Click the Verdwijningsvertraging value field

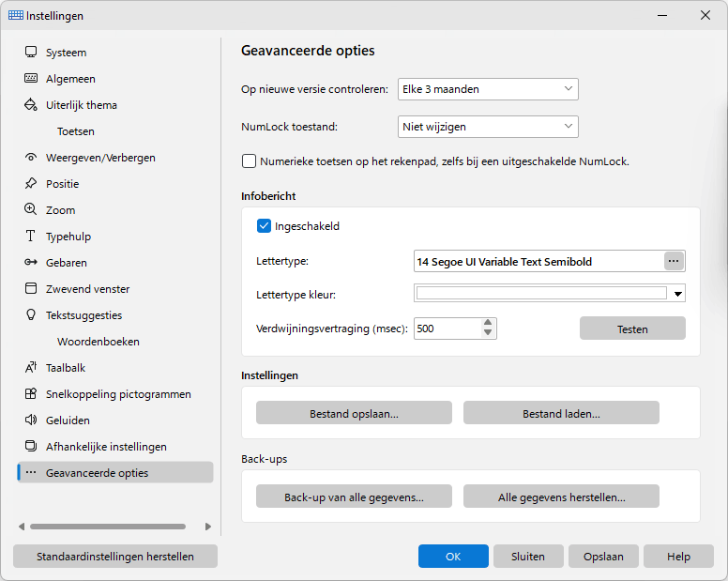click(x=447, y=329)
